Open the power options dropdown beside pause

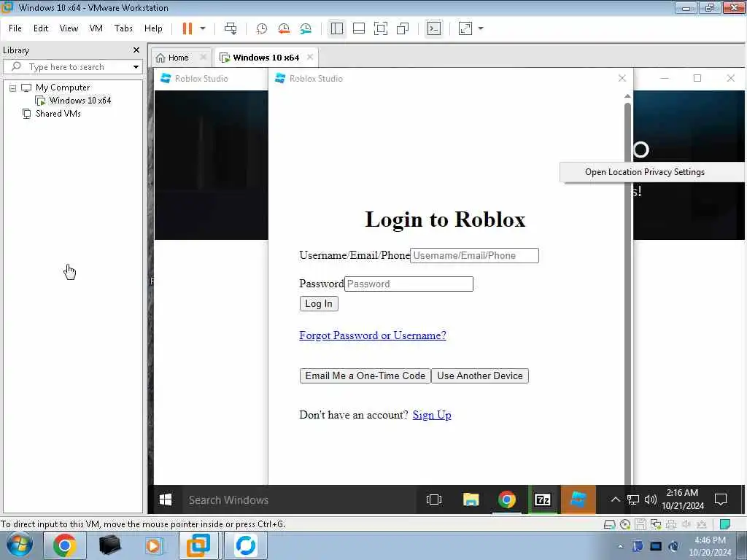click(x=203, y=28)
